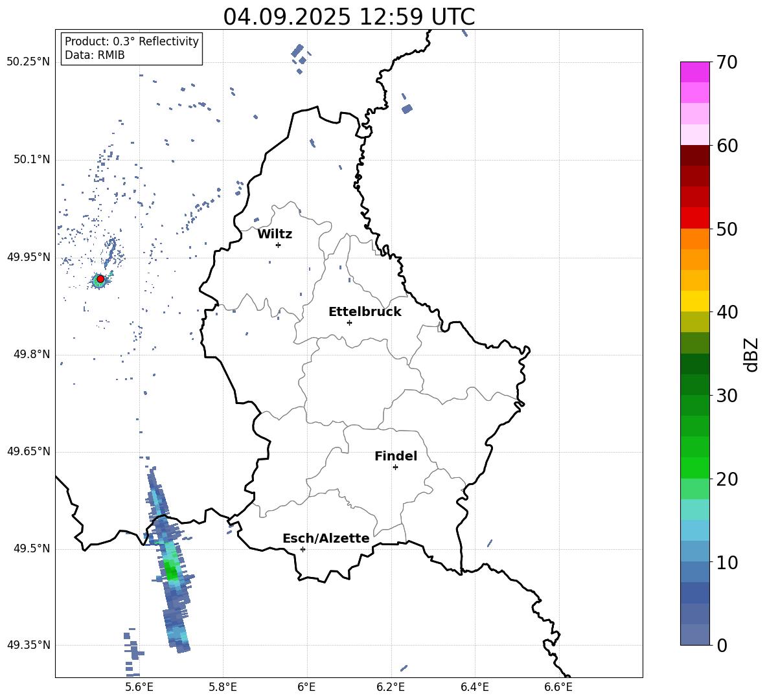This screenshot has width=767, height=700.
Task: Click the red radar site marker
Action: point(100,279)
